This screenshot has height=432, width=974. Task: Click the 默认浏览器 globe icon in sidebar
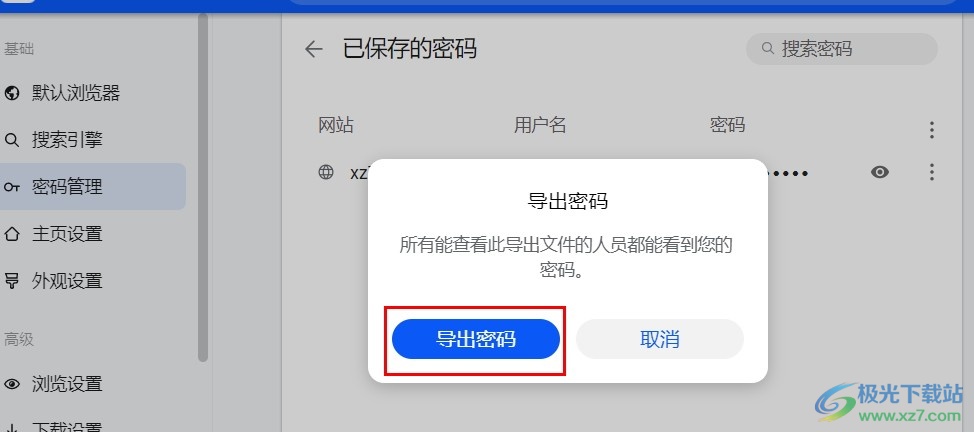pyautogui.click(x=12, y=93)
